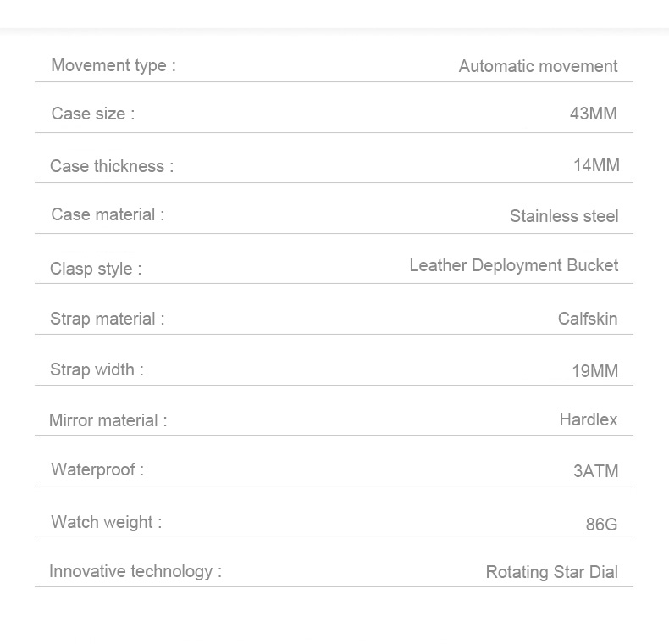Screen dimensions: 669x644
Task: Click "Leather Deployment Bucket" text
Action: 513,265
